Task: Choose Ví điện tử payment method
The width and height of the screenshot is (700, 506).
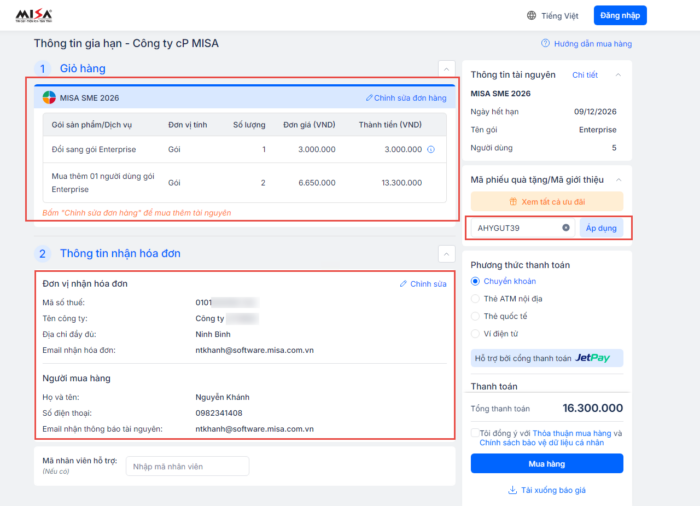Action: pyautogui.click(x=475, y=332)
